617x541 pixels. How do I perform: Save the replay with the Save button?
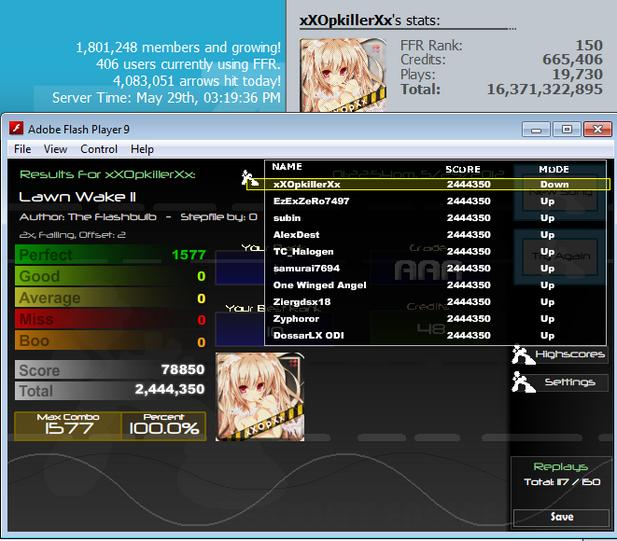(x=562, y=517)
